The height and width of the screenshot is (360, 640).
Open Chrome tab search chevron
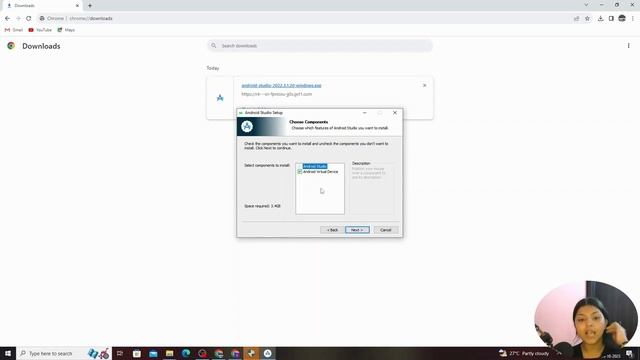(x=586, y=5)
